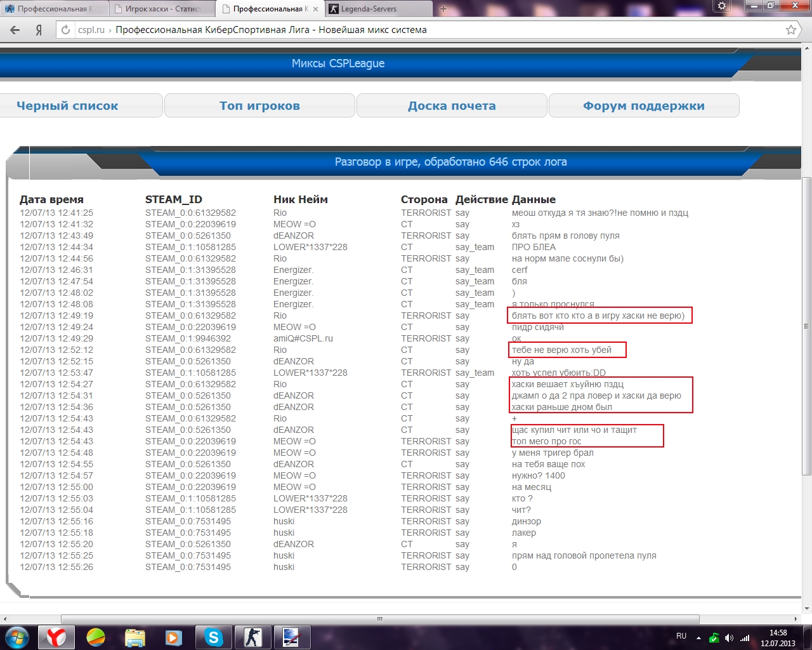This screenshot has height=650, width=812.
Task: Click the Yandex 'Я' home button
Action: 39,30
